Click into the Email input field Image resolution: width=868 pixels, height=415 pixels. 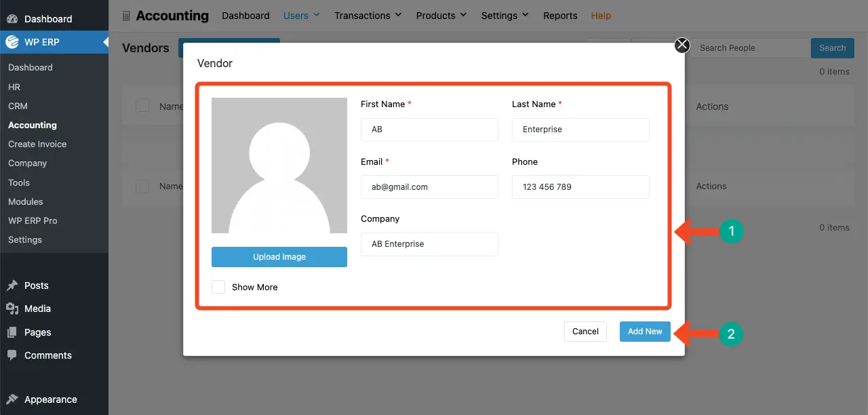point(429,187)
